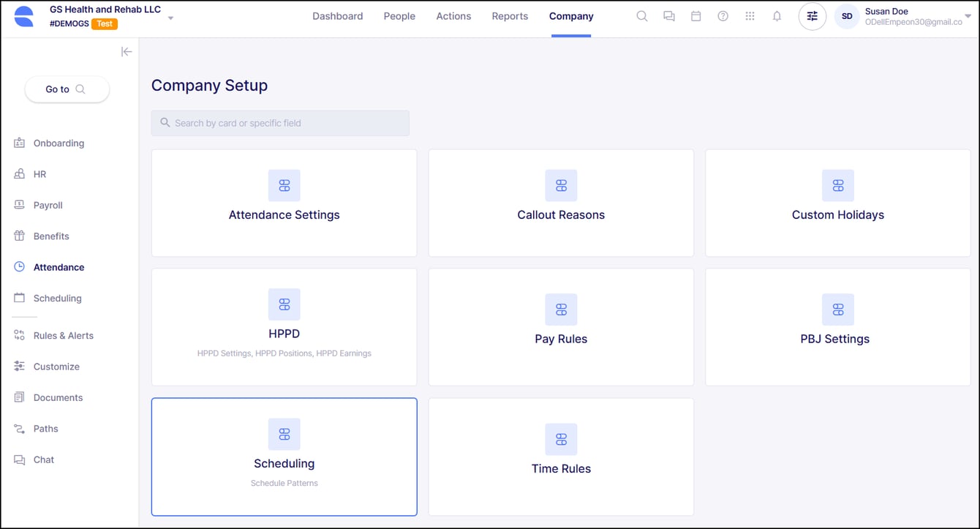Open the PBJ Settings card
This screenshot has width=980, height=529.
pyautogui.click(x=837, y=327)
